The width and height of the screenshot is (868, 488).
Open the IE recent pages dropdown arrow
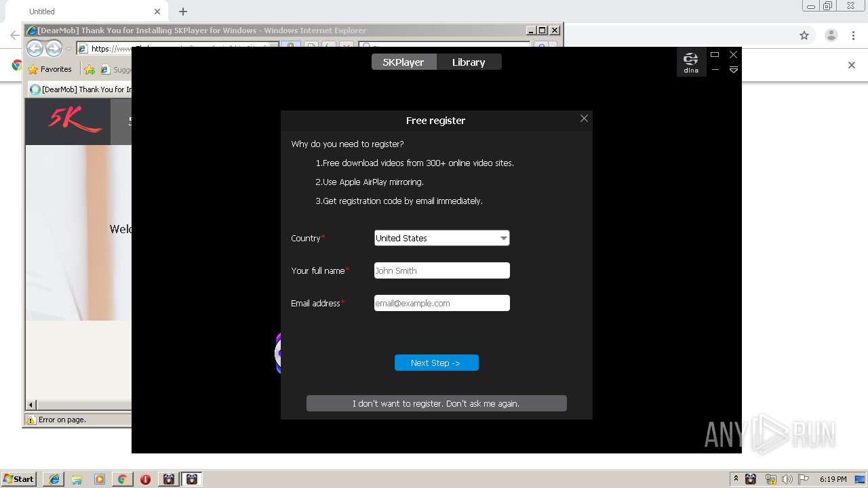click(68, 49)
